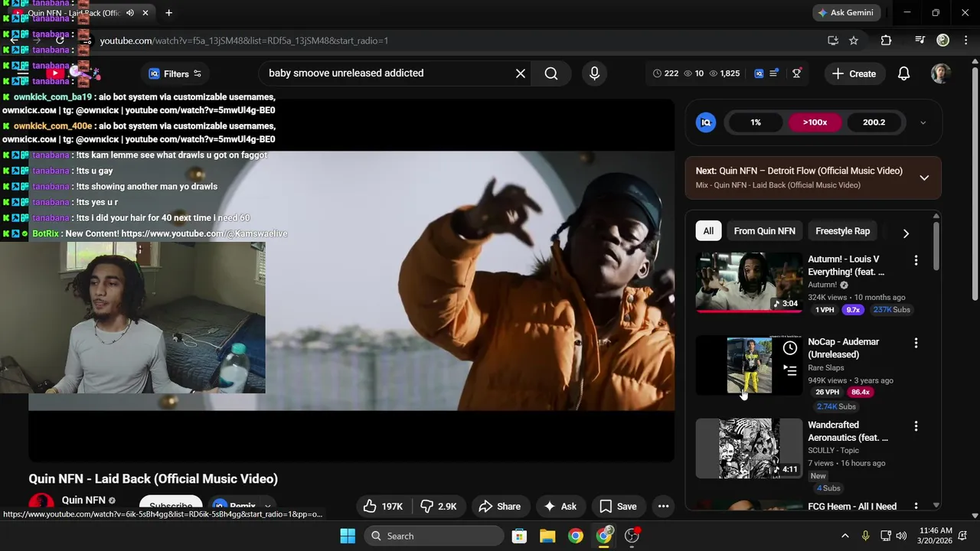Open YouTube notifications bell
This screenshot has width=980, height=551.
(x=903, y=73)
